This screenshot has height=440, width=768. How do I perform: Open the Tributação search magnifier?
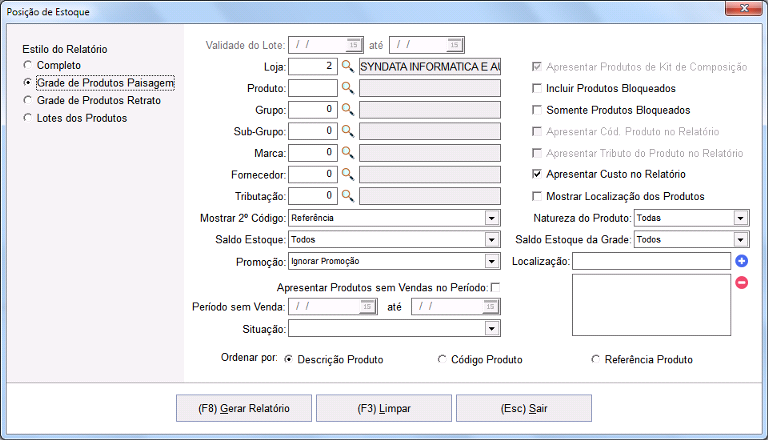[x=348, y=196]
